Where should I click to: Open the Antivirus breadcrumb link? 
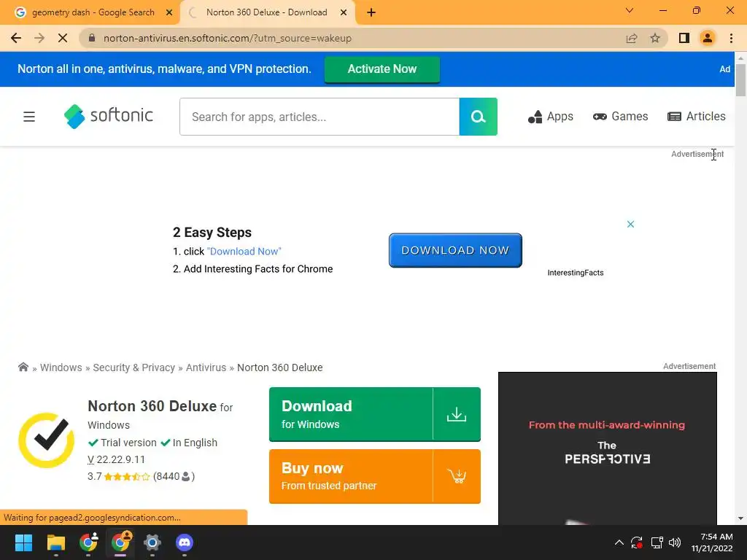point(206,367)
